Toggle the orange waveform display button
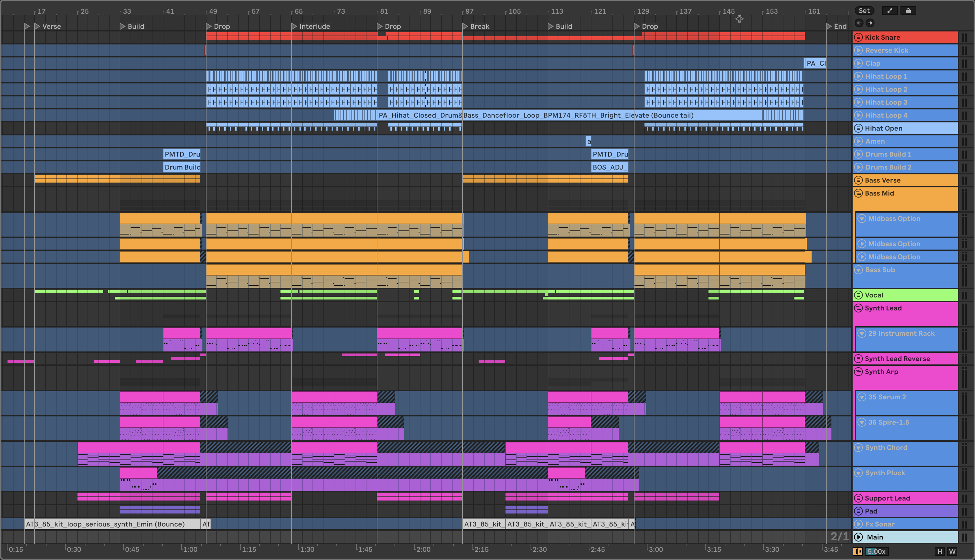 pyautogui.click(x=858, y=551)
